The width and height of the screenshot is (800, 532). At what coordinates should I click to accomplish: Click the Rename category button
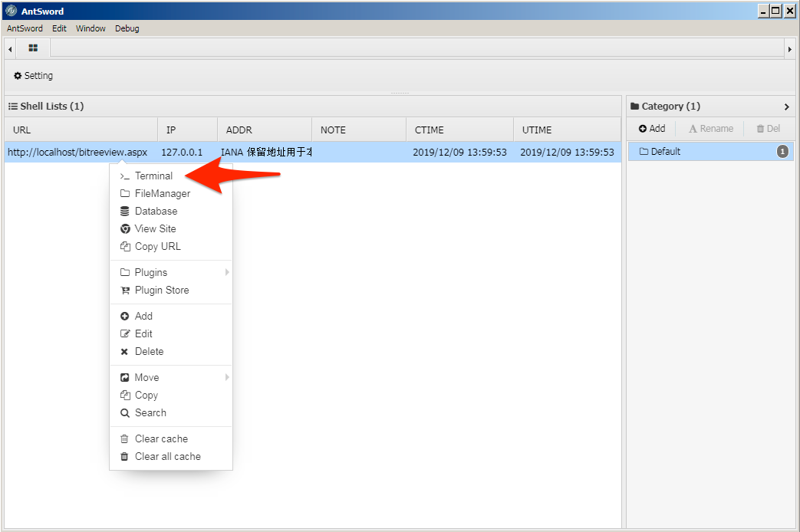711,129
